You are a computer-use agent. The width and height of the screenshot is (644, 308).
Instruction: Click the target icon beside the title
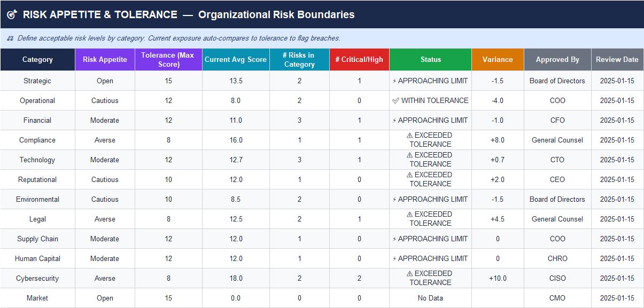point(12,15)
